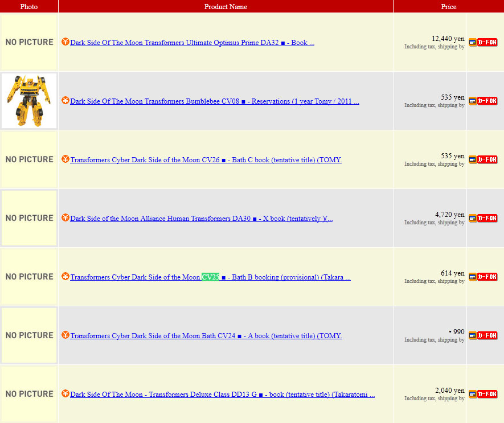Click the Price column header
Viewport: 504px width, 423px height.
coord(448,6)
